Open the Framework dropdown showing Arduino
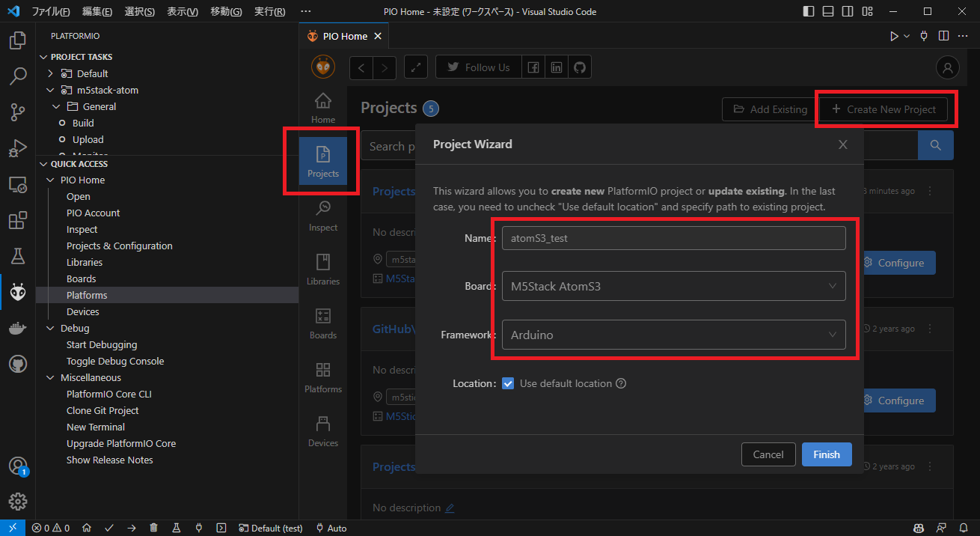The image size is (980, 536). click(x=673, y=335)
